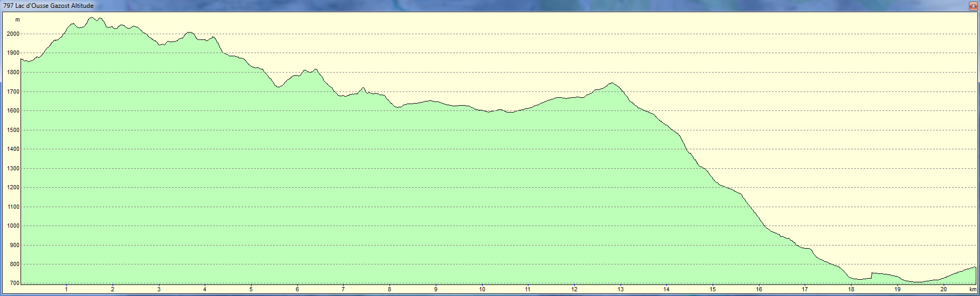
Task: Select the 20 km distance marker
Action: (x=943, y=289)
